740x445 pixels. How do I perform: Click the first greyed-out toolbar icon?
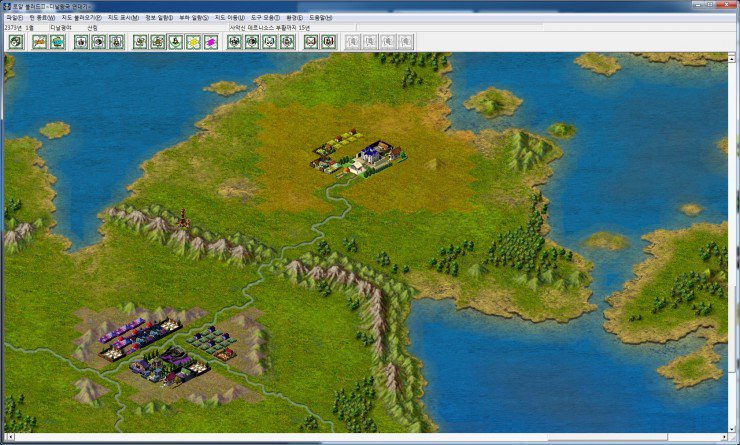[x=352, y=42]
